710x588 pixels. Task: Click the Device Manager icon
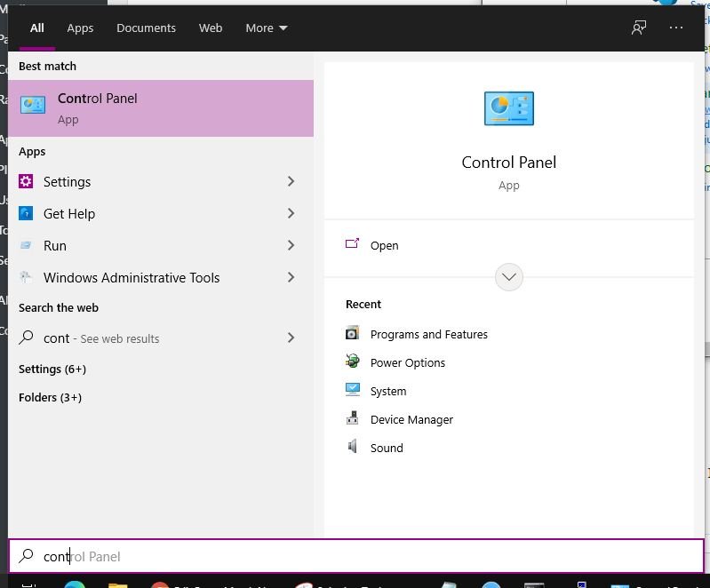(352, 418)
